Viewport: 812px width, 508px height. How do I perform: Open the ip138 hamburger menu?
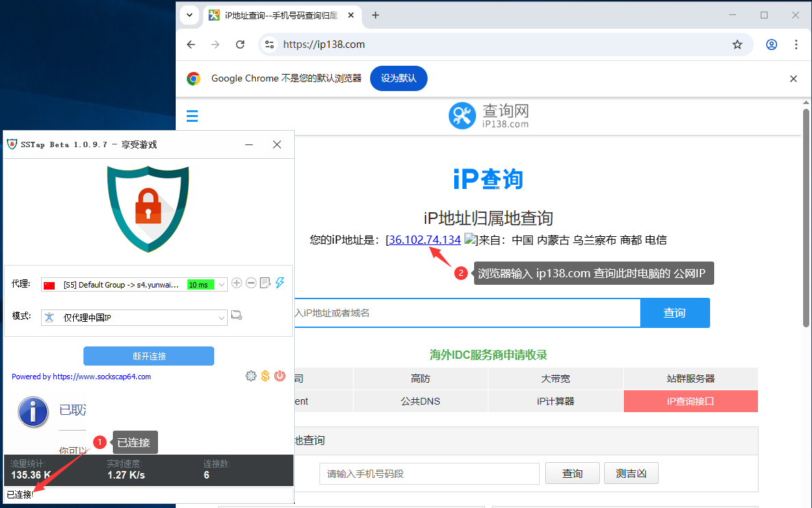pos(192,116)
